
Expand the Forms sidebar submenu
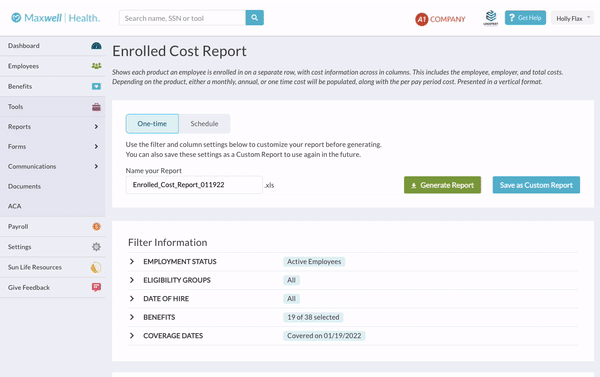pyautogui.click(x=96, y=147)
